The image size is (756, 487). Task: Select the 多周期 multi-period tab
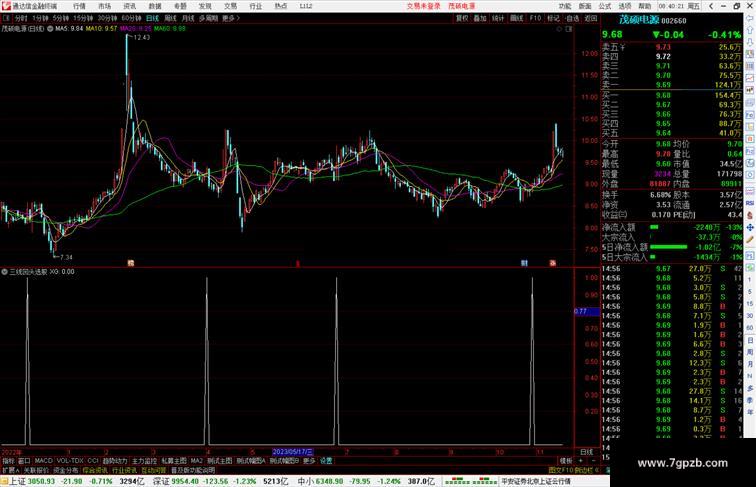click(208, 18)
